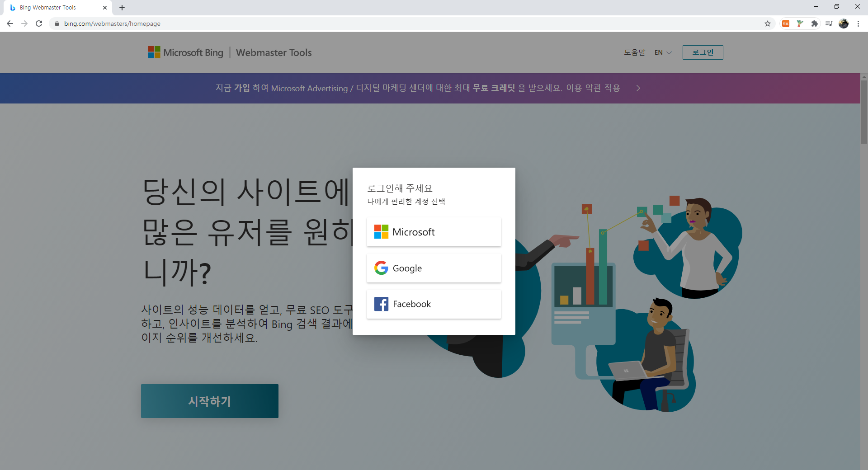868x470 pixels.
Task: Reload the current page
Action: point(39,23)
